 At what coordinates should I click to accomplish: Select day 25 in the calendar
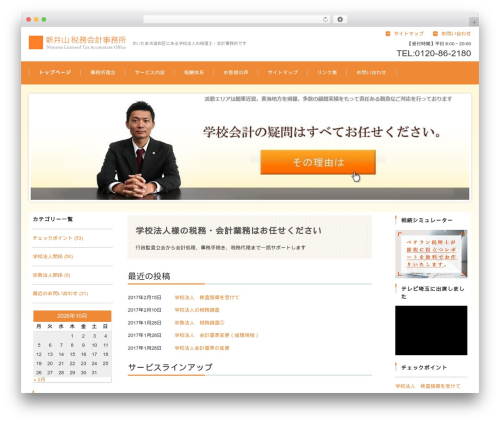pyautogui.click(x=105, y=363)
